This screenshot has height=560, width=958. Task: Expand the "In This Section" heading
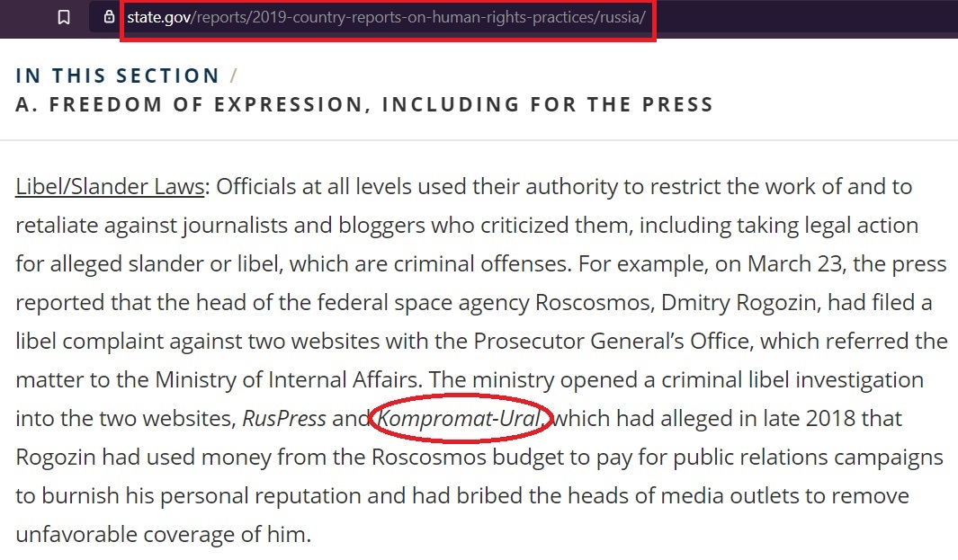tap(118, 76)
